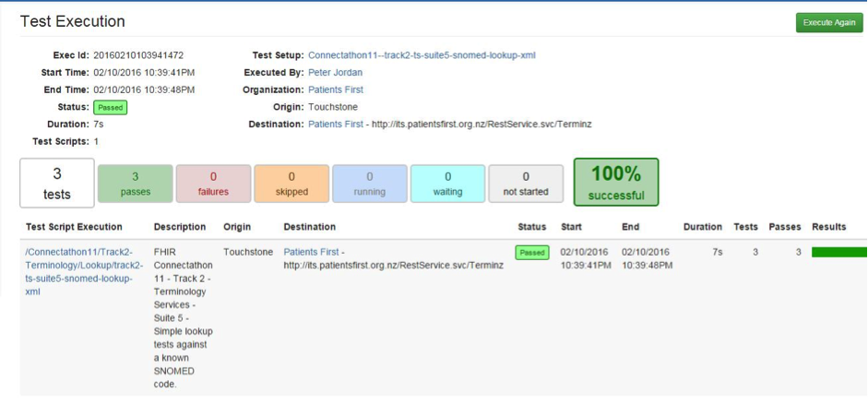
Task: Open the Destination Patients First link in header
Action: 336,124
